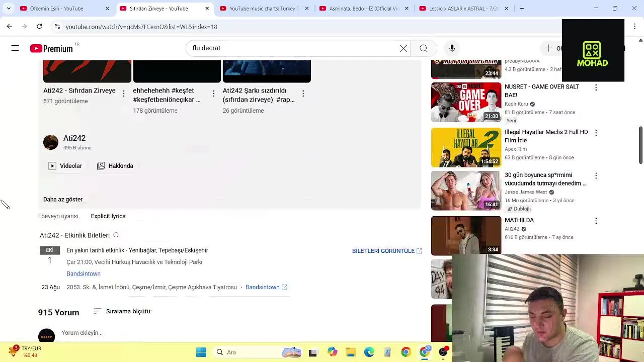644x362 pixels.
Task: View site information icon in address bar
Action: tap(57, 26)
